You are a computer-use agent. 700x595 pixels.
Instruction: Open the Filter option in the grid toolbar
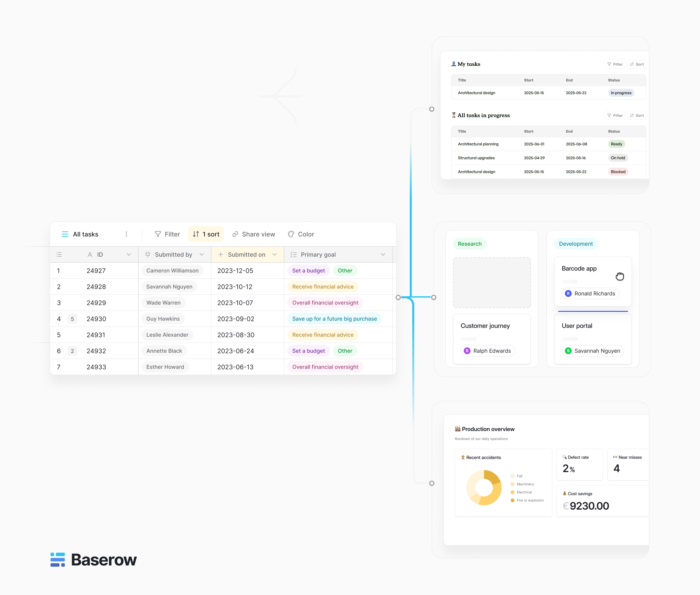[167, 234]
